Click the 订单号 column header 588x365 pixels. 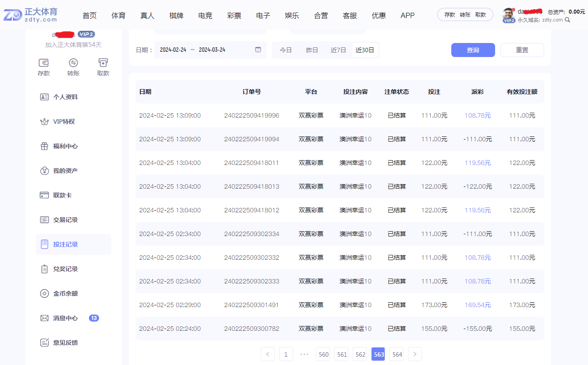[x=251, y=92]
